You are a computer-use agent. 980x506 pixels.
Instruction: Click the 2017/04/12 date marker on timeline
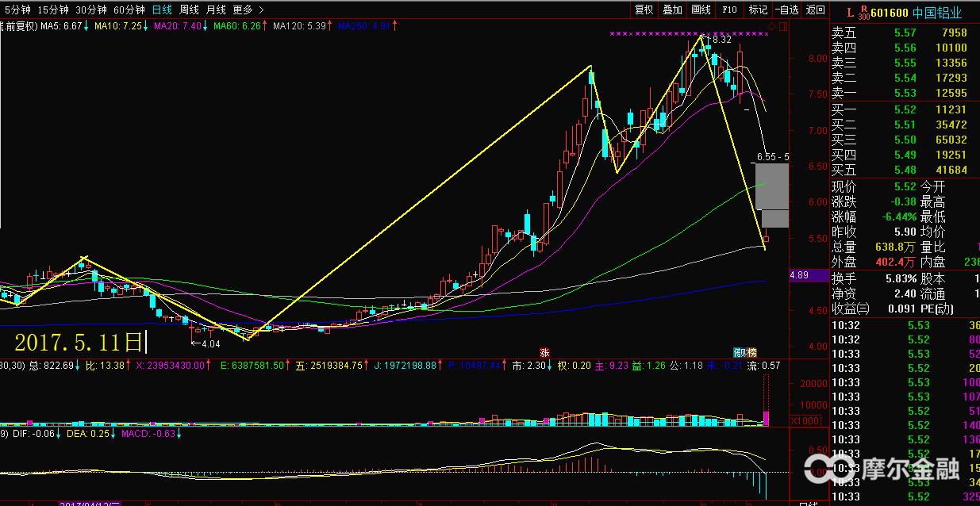point(90,503)
